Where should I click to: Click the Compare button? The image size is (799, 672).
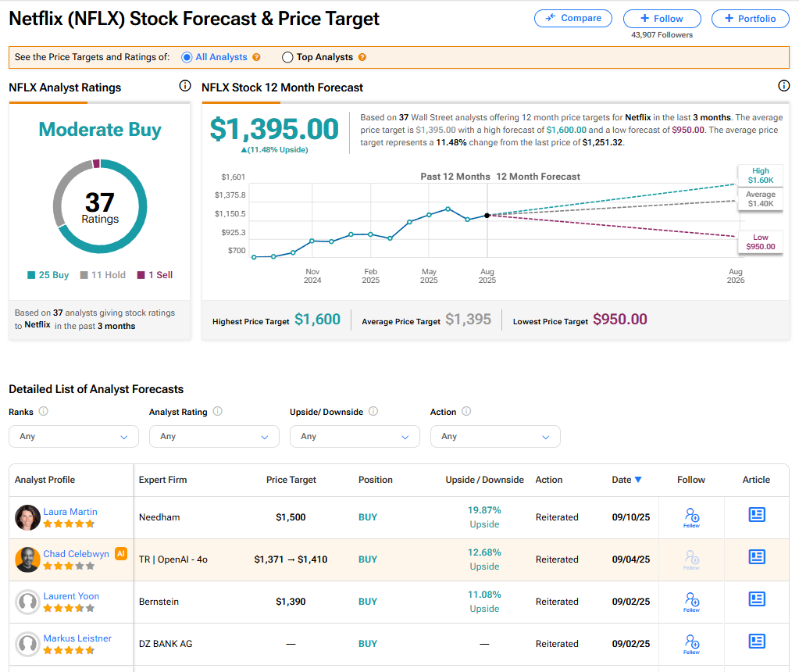click(573, 18)
